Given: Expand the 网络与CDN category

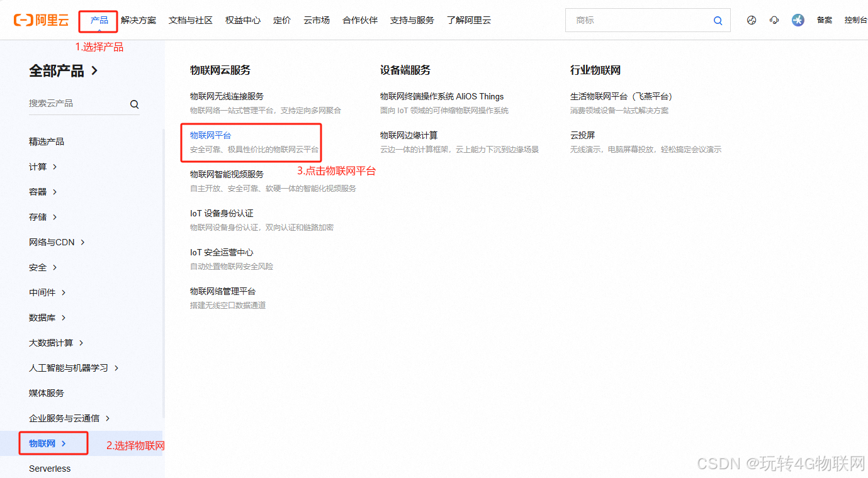Looking at the screenshot, I should [57, 242].
